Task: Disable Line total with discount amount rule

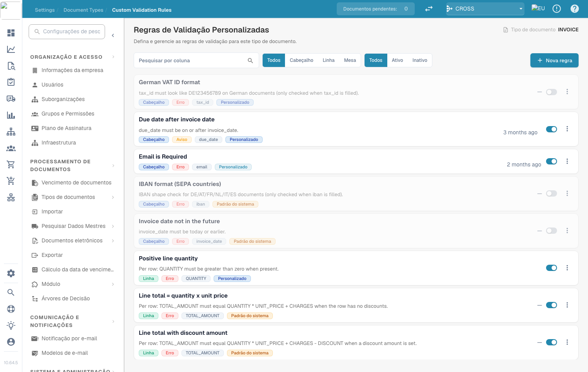Action: click(x=552, y=342)
